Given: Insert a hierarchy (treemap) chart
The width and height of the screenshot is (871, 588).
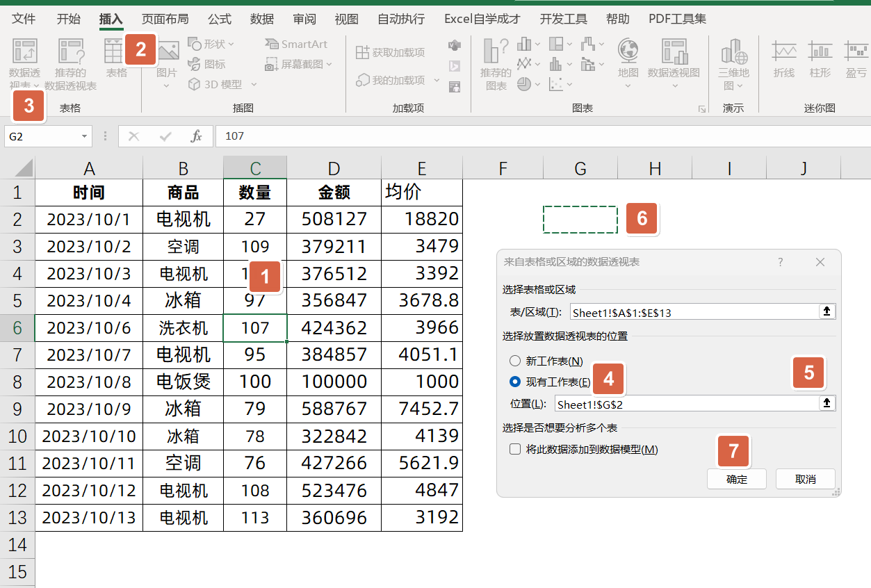Looking at the screenshot, I should pyautogui.click(x=560, y=44).
